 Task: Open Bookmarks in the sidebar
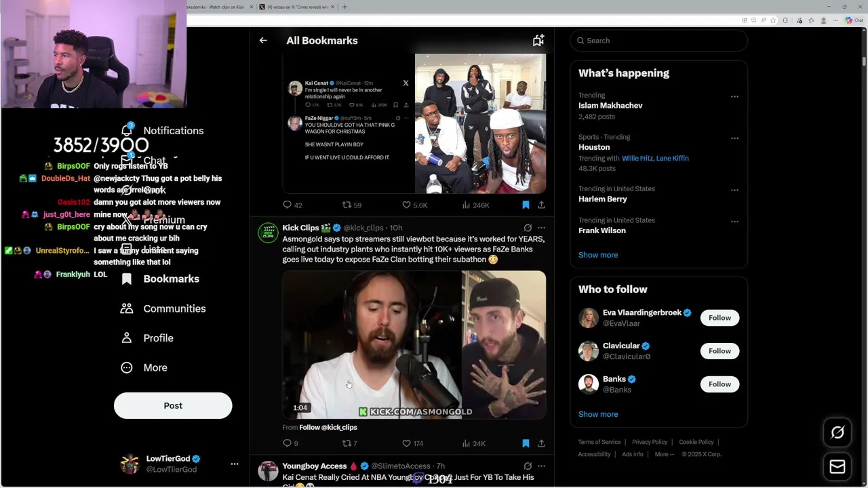click(160, 279)
